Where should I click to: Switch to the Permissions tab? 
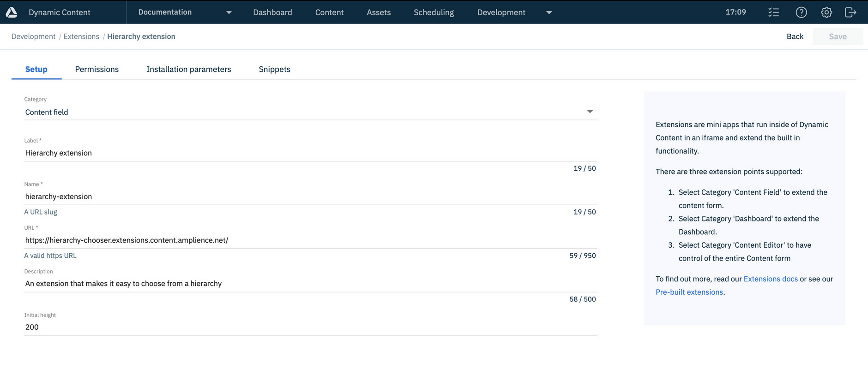tap(97, 69)
